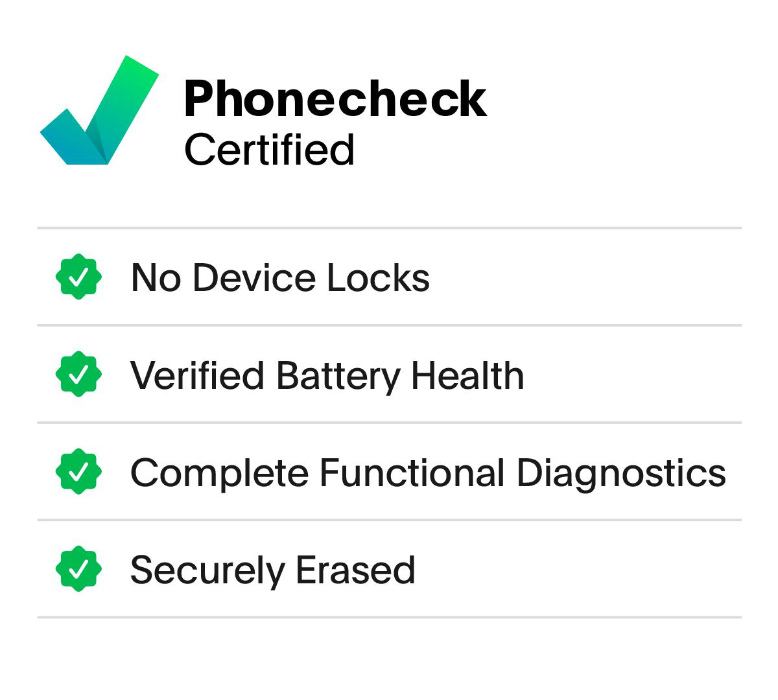Click the divider line below Securely Erased
The height and width of the screenshot is (700, 778).
[389, 617]
